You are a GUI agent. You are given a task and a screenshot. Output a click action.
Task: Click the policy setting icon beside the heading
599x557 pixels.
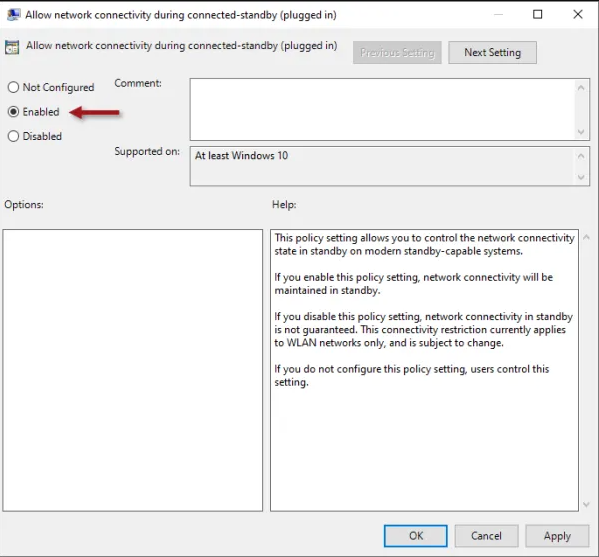pos(12,47)
